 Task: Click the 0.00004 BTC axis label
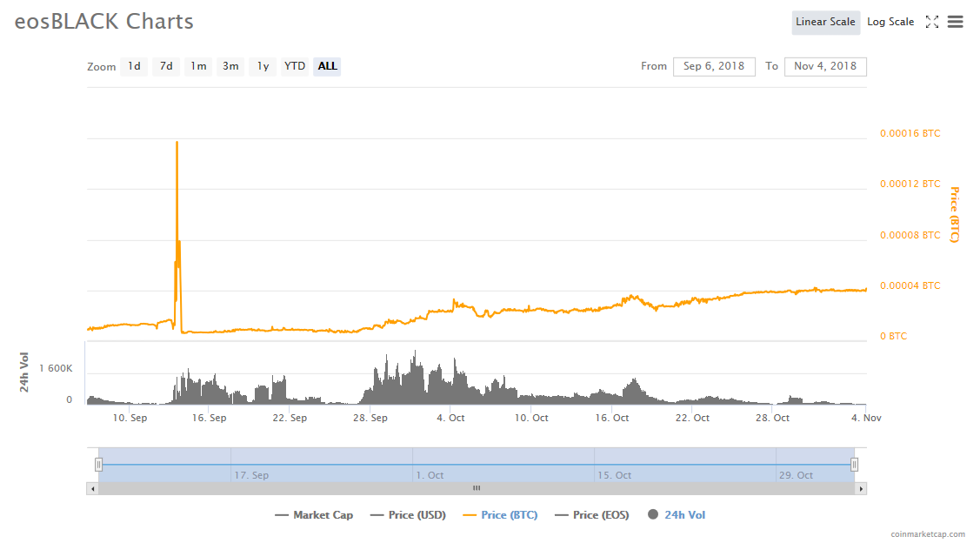(910, 286)
